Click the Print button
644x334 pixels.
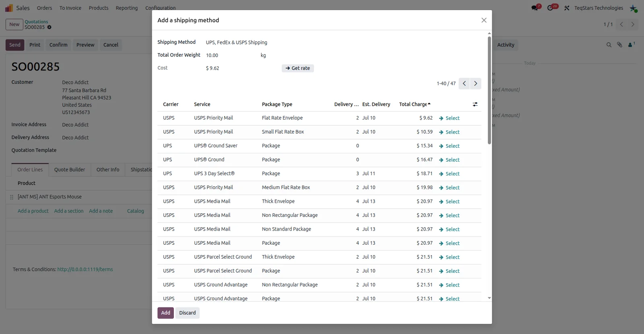pos(35,45)
